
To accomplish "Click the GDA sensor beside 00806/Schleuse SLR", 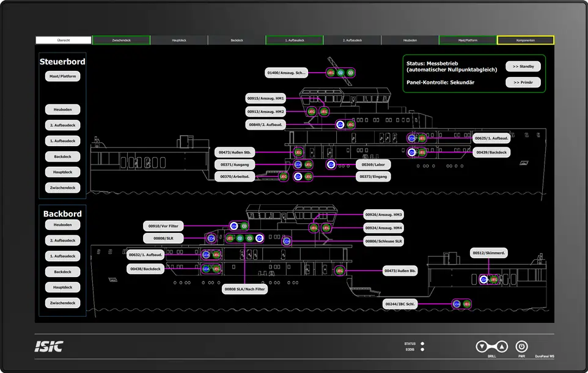I will [x=287, y=242].
